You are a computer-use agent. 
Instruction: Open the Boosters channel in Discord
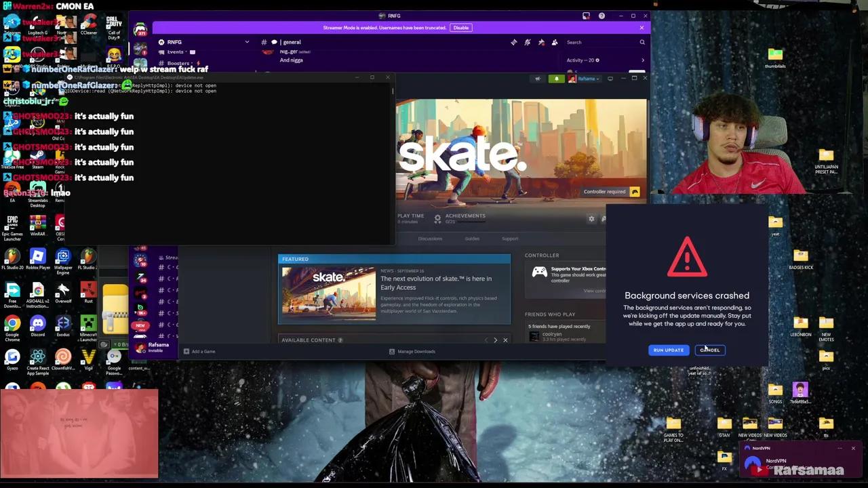(x=178, y=63)
